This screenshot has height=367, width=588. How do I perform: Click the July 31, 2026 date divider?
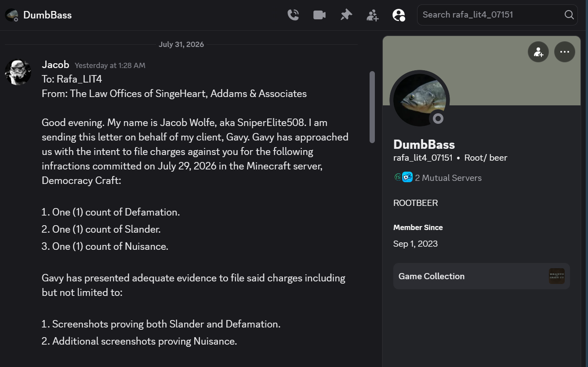tap(181, 44)
